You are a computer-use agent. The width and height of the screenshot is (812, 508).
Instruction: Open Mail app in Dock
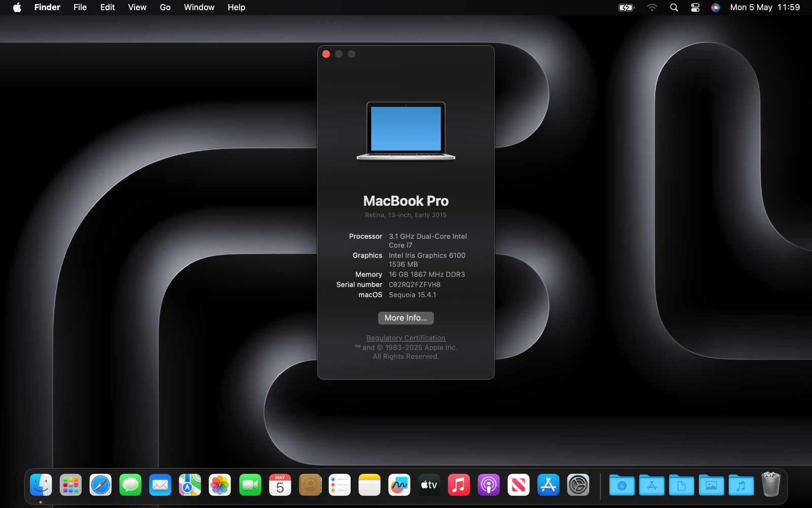pos(160,485)
